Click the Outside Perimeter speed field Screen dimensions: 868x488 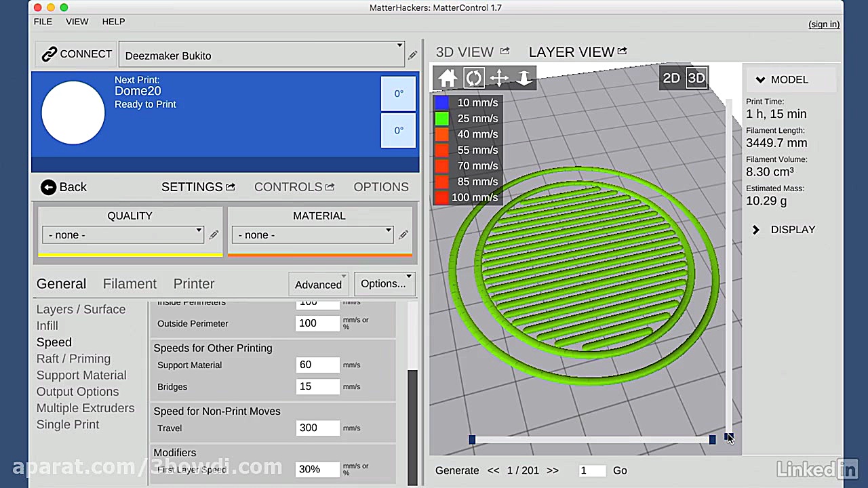coord(317,323)
